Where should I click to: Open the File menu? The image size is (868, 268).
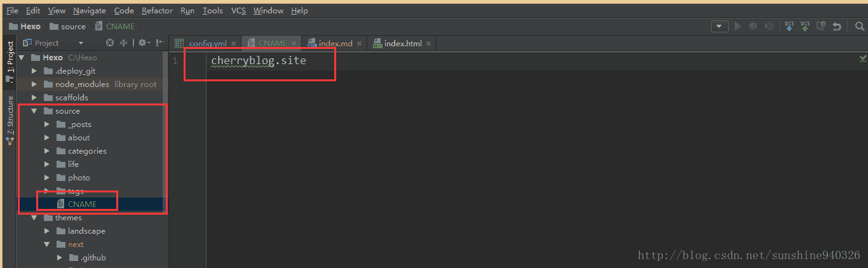(x=12, y=10)
